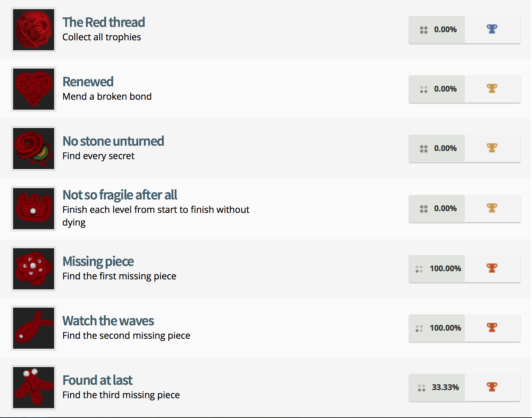Open the No stone unturned trophy
The height and width of the screenshot is (418, 532).
(x=113, y=141)
